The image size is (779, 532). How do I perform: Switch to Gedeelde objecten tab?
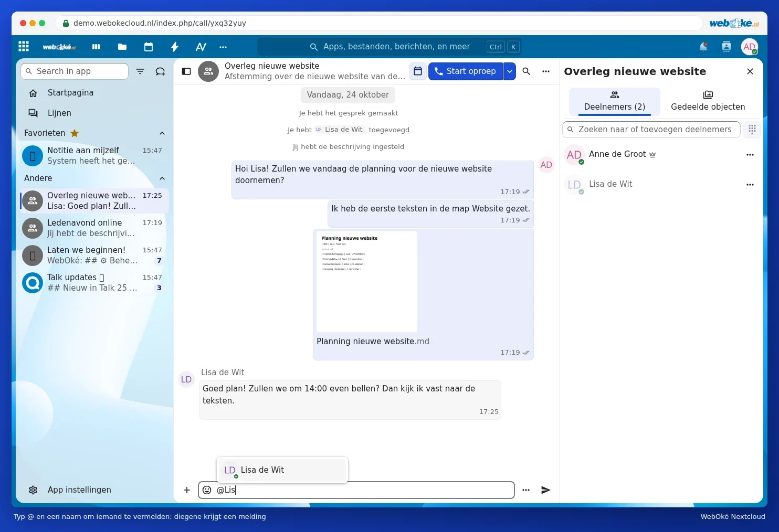[x=708, y=101]
